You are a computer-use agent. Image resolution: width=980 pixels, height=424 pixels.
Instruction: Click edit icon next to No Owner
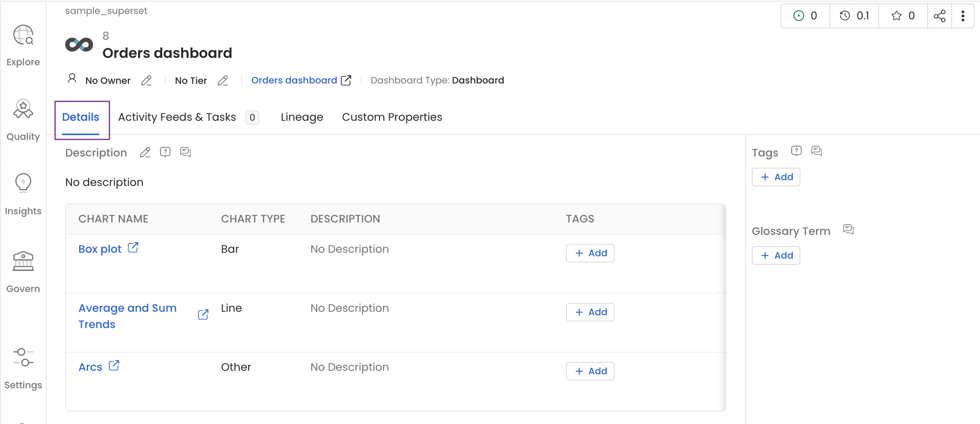(x=146, y=81)
